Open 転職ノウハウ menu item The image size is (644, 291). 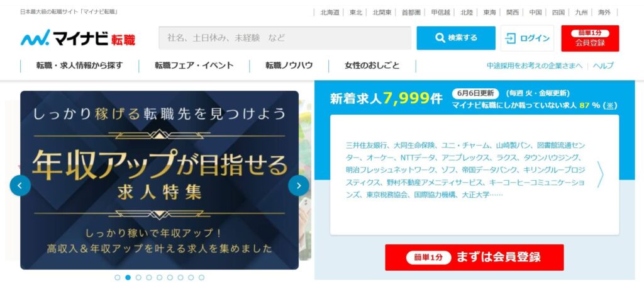289,66
